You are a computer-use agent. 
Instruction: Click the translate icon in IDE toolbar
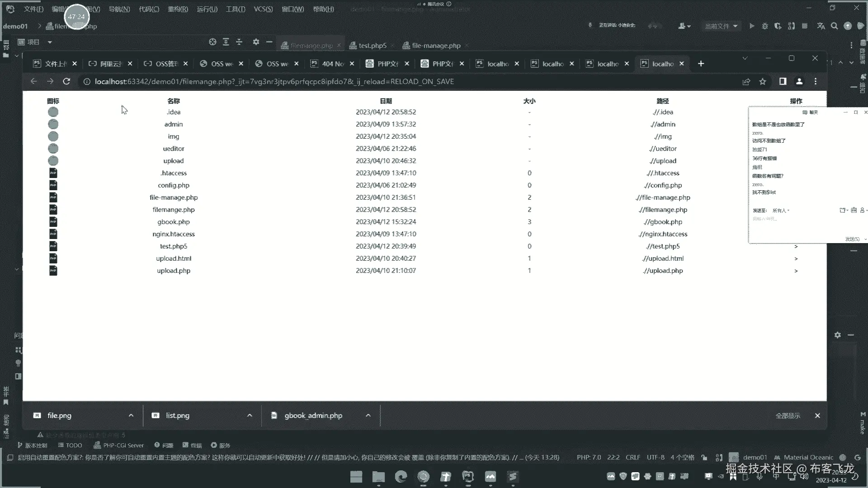pos(821,26)
